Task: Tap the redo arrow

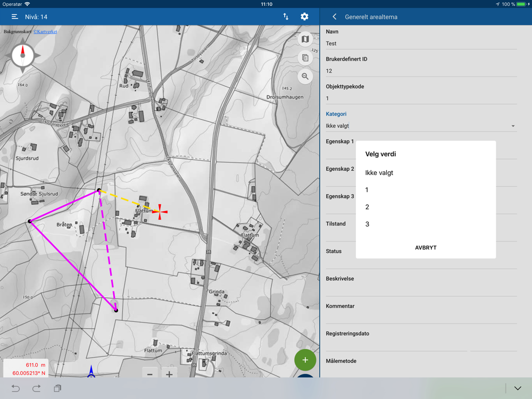Action: [36, 388]
